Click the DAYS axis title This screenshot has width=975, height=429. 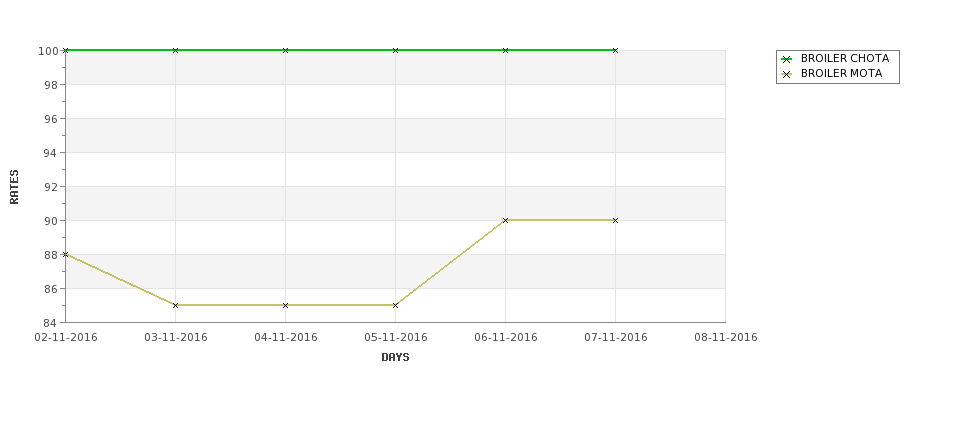[x=395, y=358]
